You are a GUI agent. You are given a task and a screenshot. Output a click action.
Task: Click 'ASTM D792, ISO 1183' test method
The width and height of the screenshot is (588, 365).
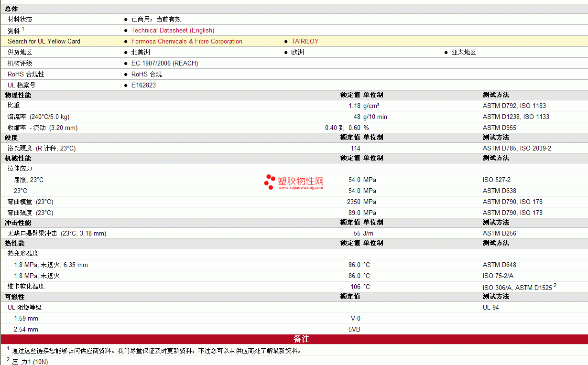coord(514,106)
